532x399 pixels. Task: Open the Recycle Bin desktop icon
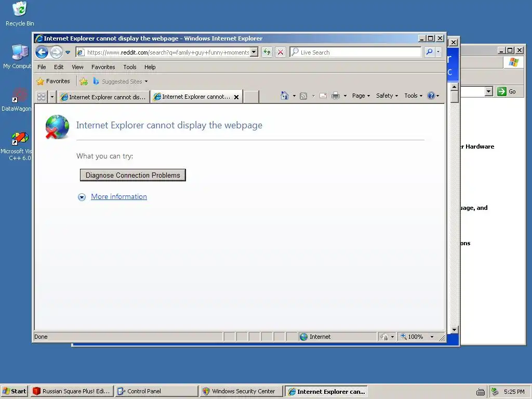pyautogui.click(x=20, y=14)
